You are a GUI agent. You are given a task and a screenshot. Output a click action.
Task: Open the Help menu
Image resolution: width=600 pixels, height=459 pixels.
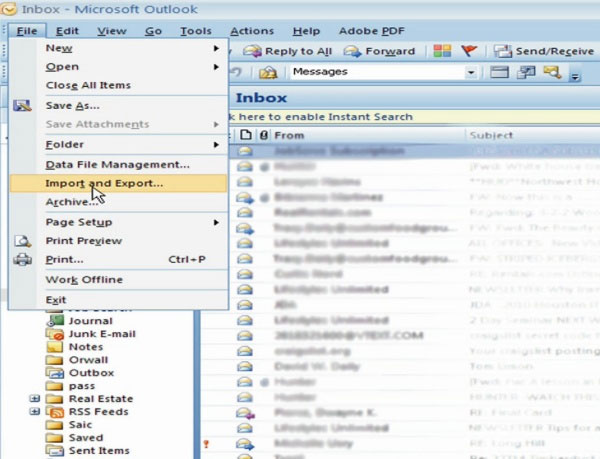point(306,31)
